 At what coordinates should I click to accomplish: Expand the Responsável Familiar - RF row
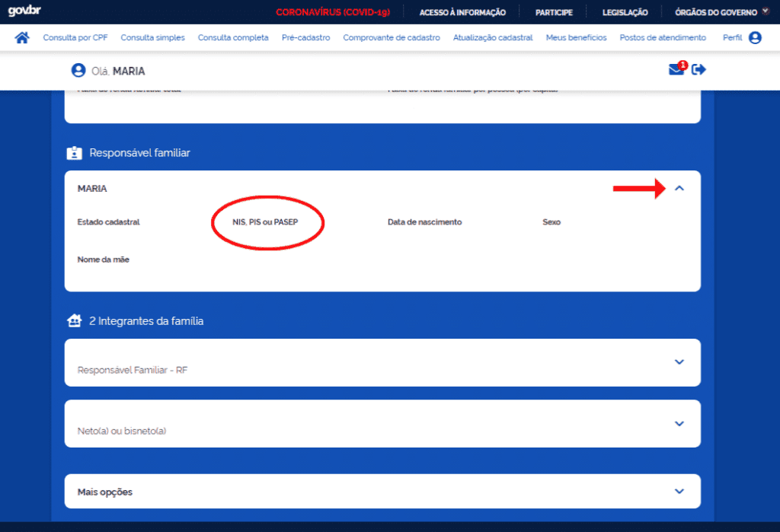pos(679,362)
